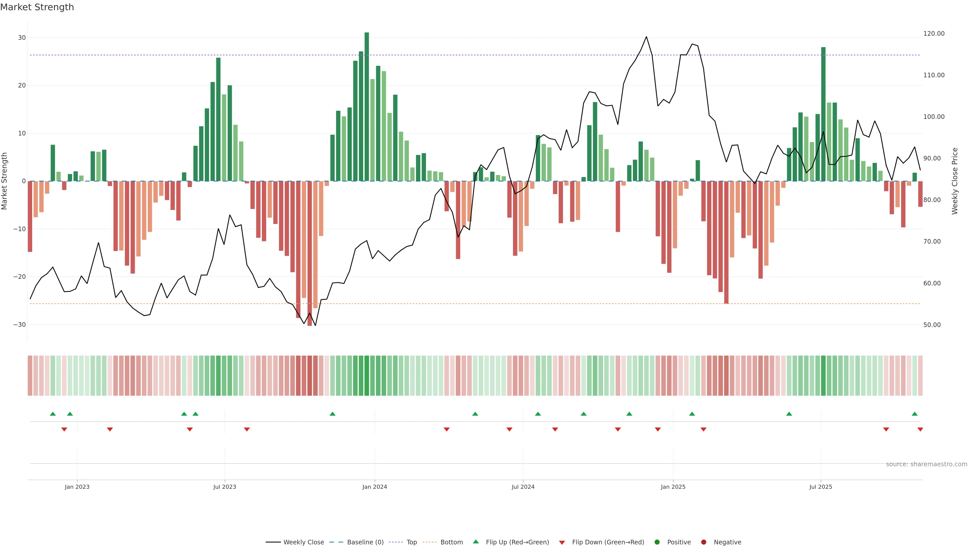Click the Jul 2025 x-axis label

point(820,487)
